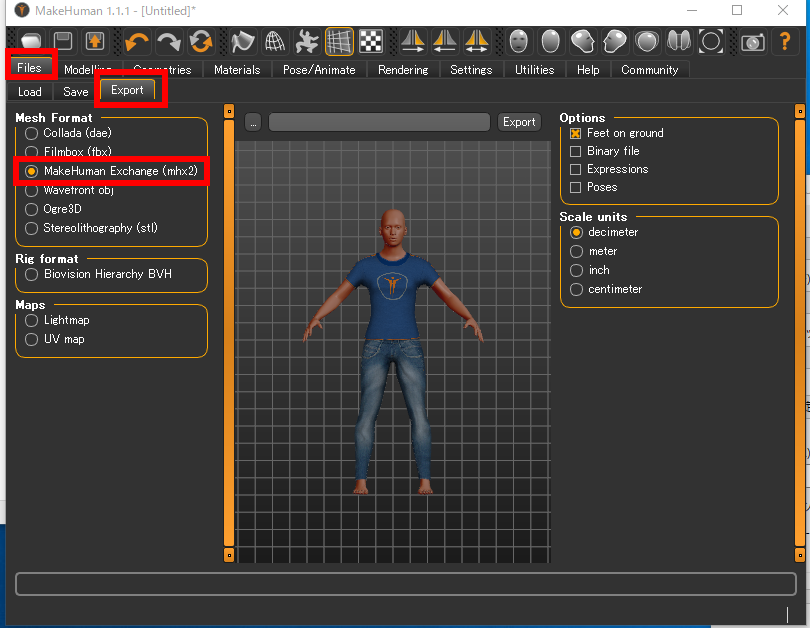Open the Files tab

coord(29,68)
